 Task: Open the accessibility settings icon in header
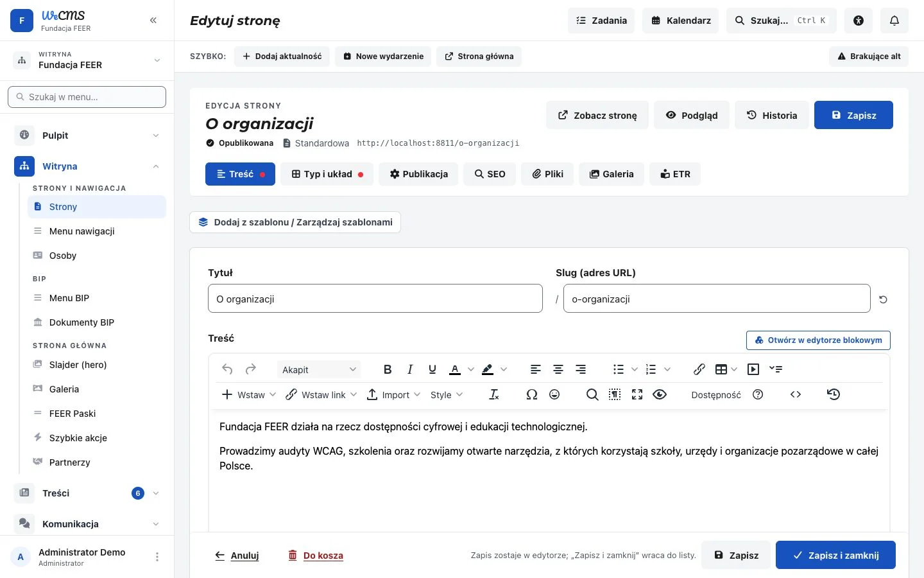click(859, 21)
